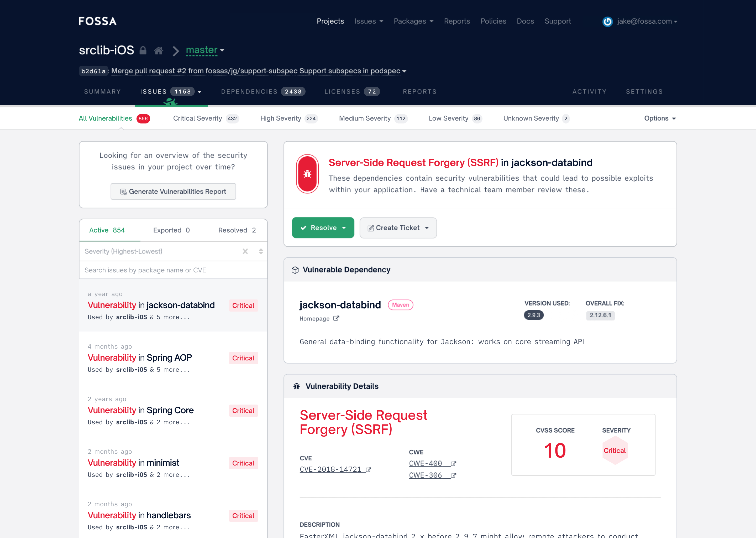Click external link icon after CWE-306

453,475
